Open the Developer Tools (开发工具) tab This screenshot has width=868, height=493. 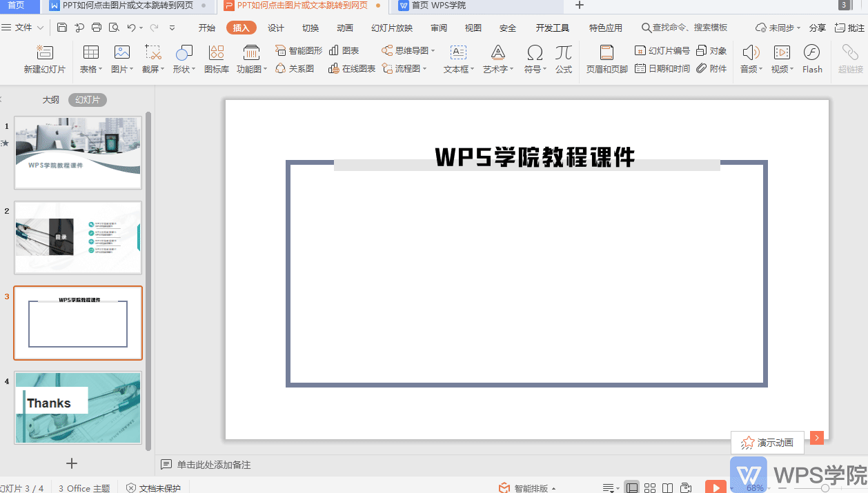point(553,28)
